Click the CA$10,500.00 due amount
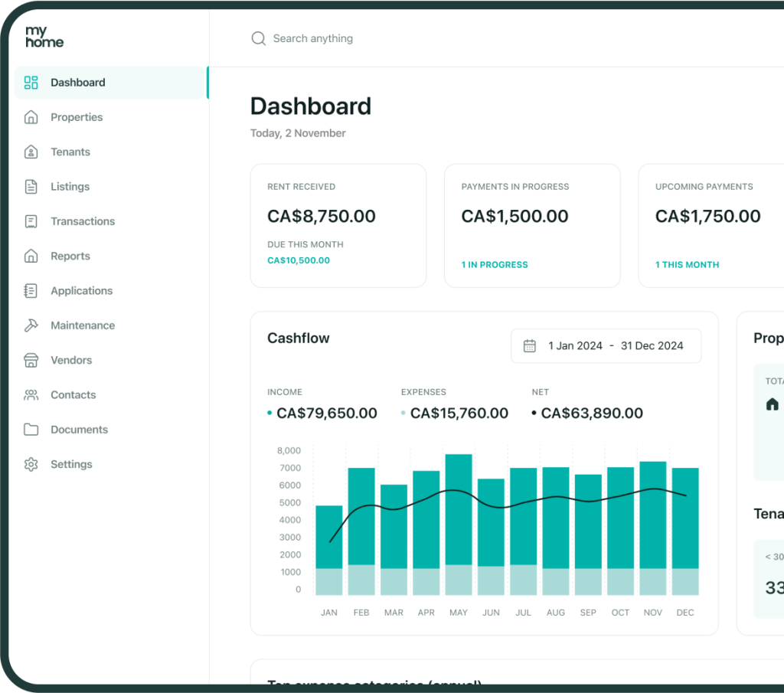This screenshot has width=784, height=693. (299, 260)
